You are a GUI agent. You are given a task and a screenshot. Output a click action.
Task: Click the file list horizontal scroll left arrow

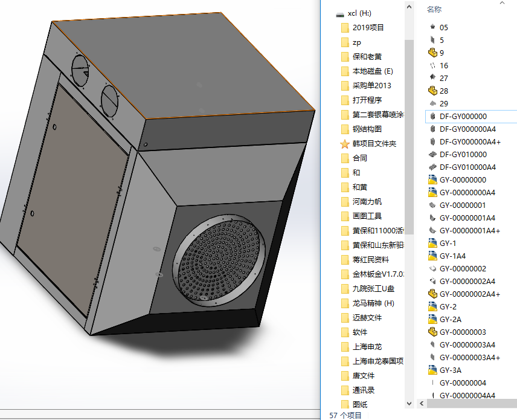pos(422,403)
